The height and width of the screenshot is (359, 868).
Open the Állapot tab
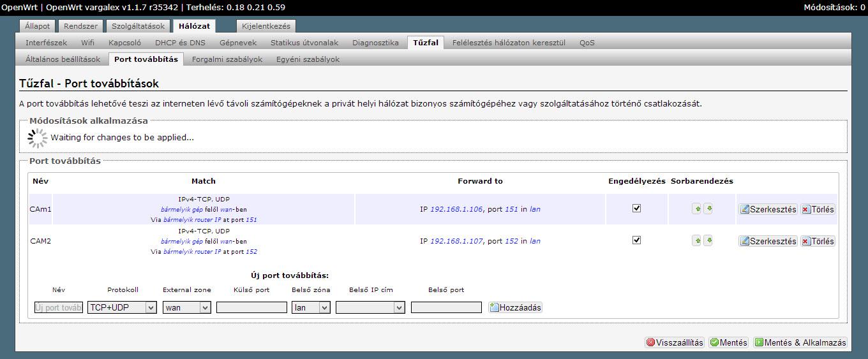tap(38, 26)
